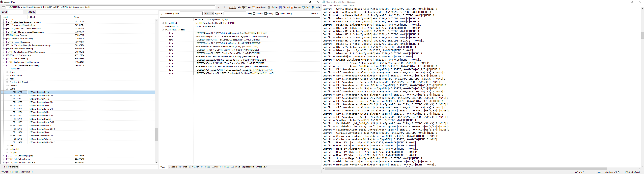Open the and/or filter operator dropdown
The image size is (644, 174).
coord(208,13)
